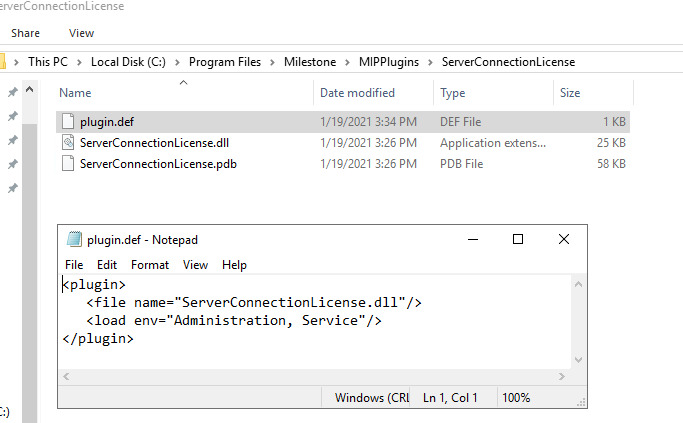Sort files by Date modified column
The width and height of the screenshot is (683, 423).
tap(357, 93)
